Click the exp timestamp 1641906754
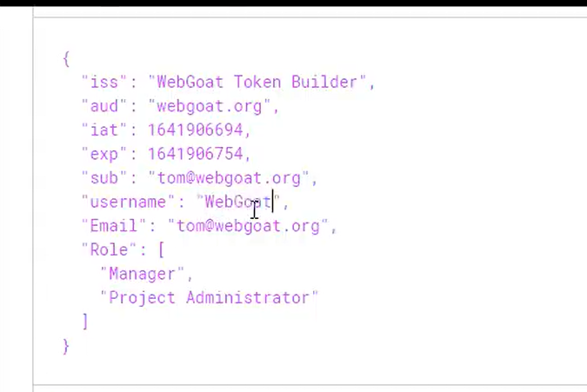This screenshot has width=587, height=392. click(195, 154)
